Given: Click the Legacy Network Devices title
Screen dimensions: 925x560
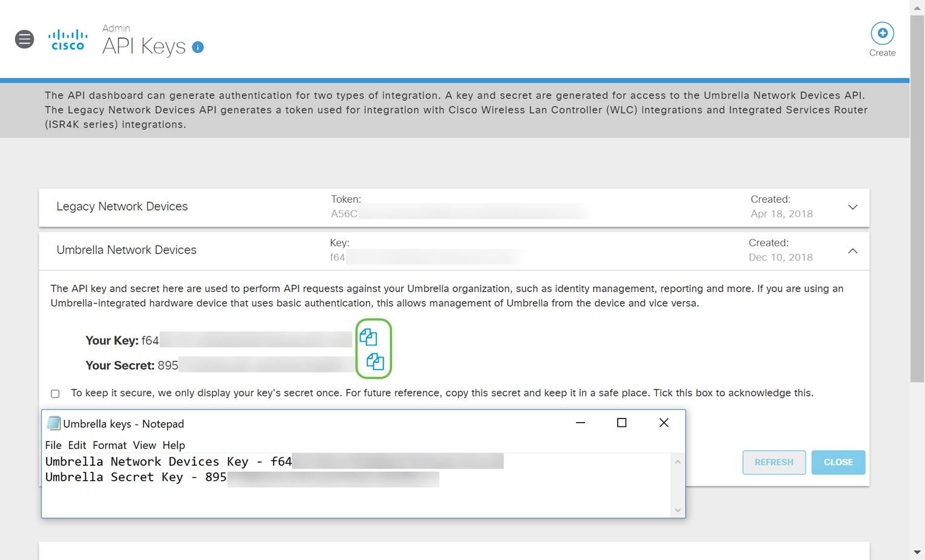Looking at the screenshot, I should coord(122,206).
